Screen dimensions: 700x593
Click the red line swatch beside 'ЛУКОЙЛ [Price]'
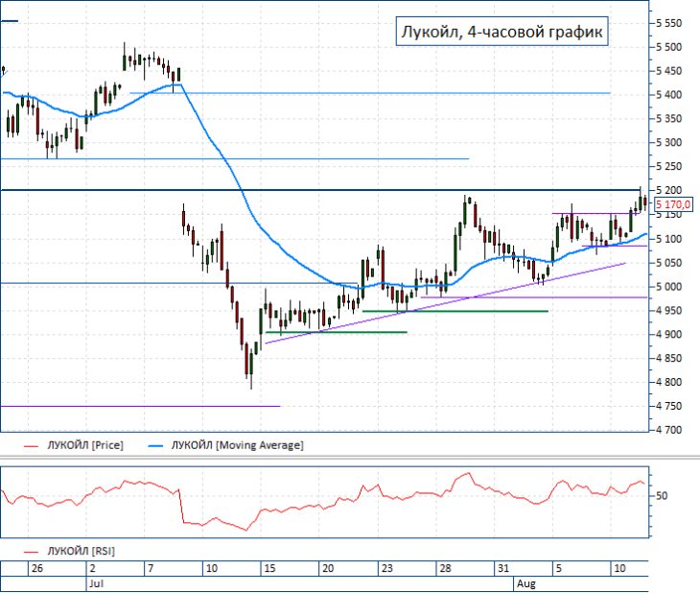(32, 446)
